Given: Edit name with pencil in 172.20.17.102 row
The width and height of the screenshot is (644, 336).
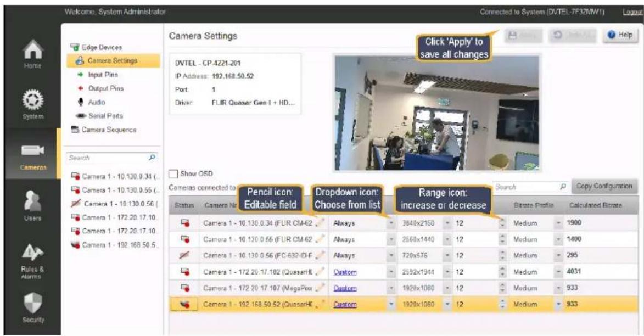Looking at the screenshot, I should [x=320, y=271].
